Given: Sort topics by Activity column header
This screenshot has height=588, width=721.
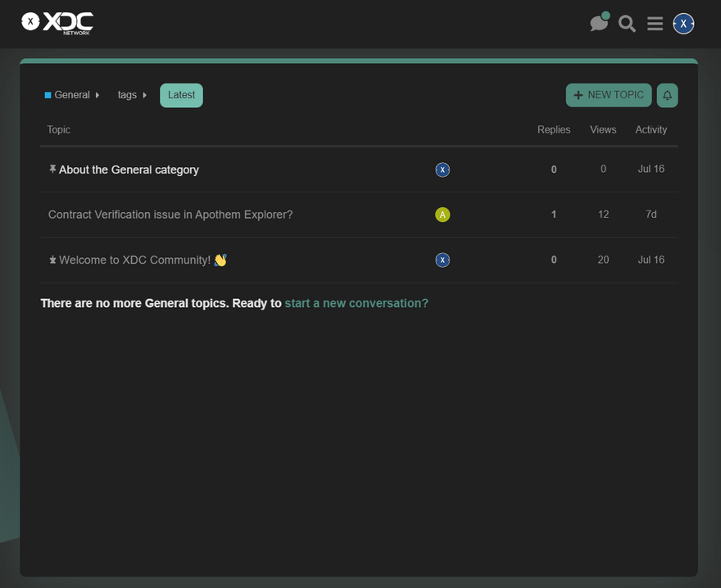Looking at the screenshot, I should click(x=651, y=129).
